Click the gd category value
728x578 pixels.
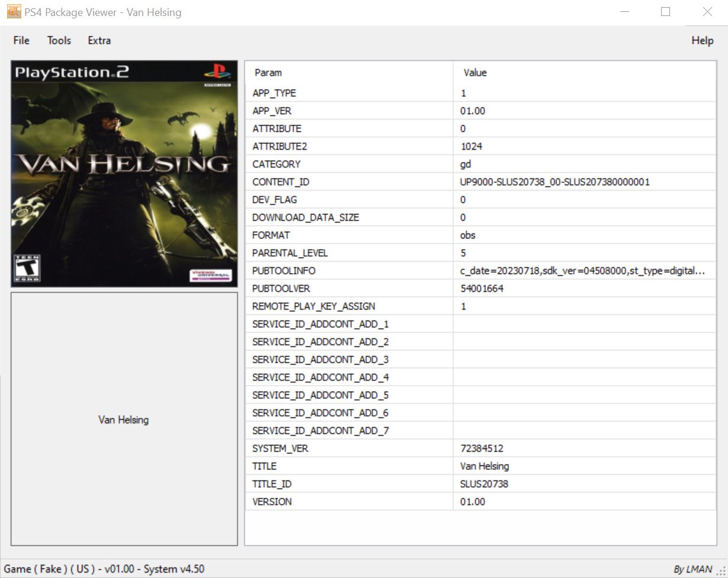(585, 164)
